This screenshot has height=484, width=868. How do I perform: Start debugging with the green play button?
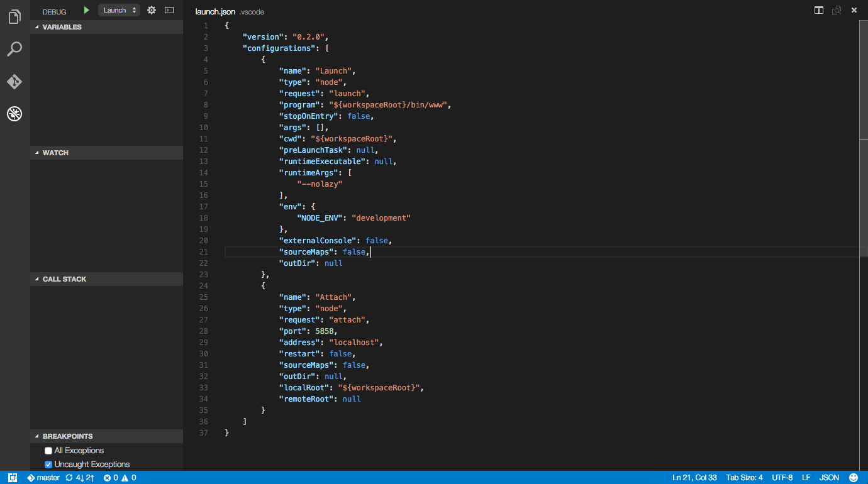click(87, 10)
